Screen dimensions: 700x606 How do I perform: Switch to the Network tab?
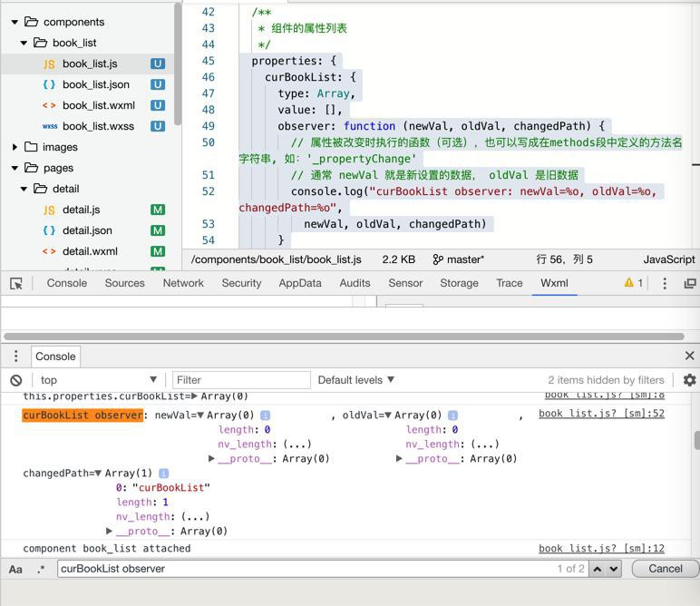pos(183,283)
